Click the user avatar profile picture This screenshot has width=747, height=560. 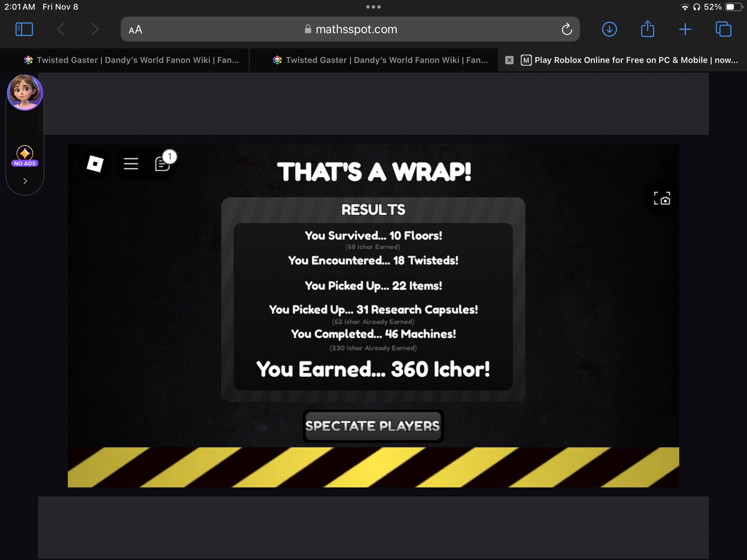tap(25, 92)
